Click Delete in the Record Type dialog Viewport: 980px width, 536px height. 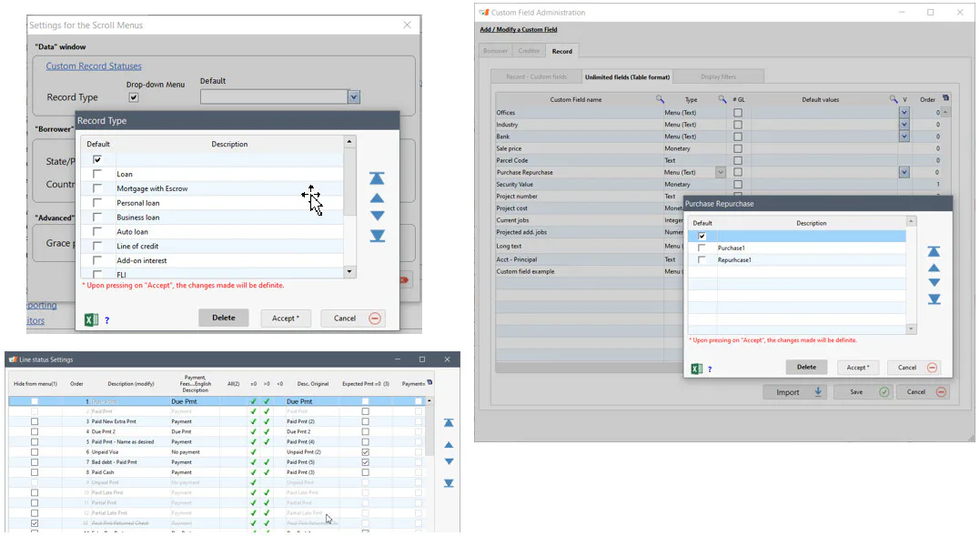(224, 318)
